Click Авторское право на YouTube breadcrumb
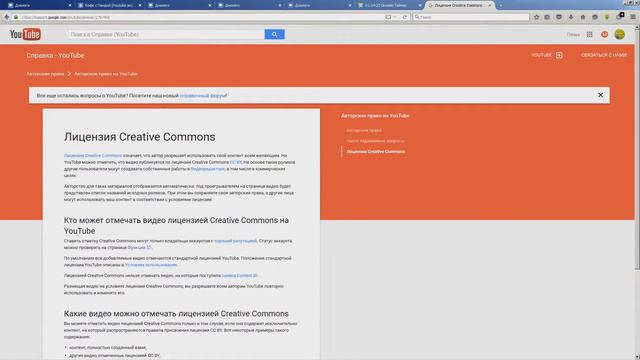Viewport: 640px width, 360px height. (x=106, y=74)
